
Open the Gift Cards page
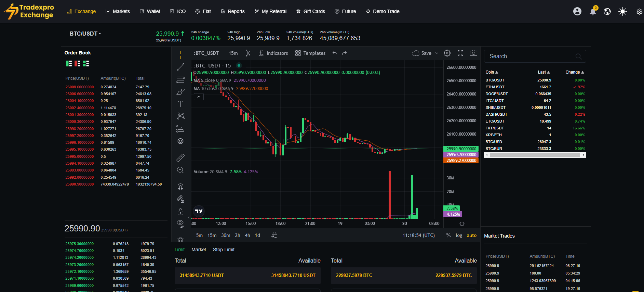[x=310, y=11]
